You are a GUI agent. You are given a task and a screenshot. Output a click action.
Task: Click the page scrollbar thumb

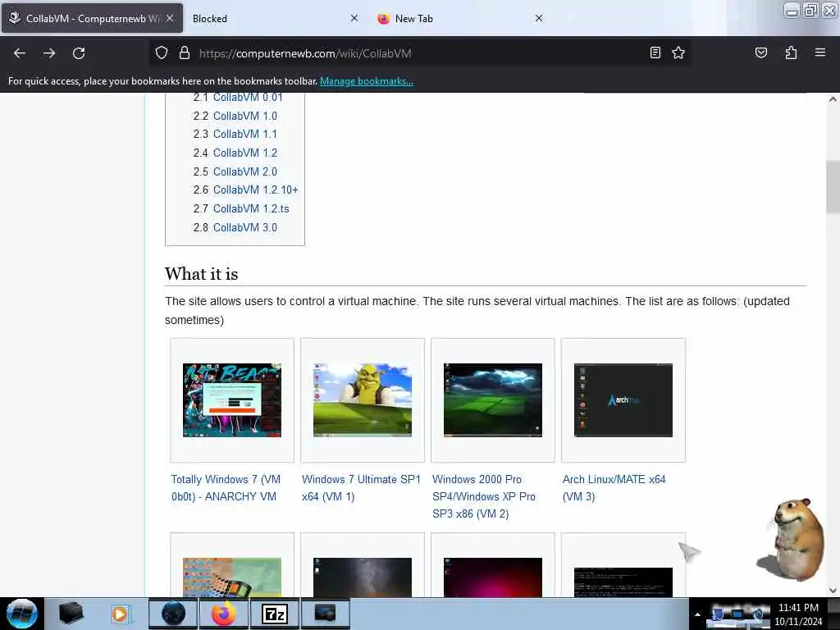(x=833, y=186)
